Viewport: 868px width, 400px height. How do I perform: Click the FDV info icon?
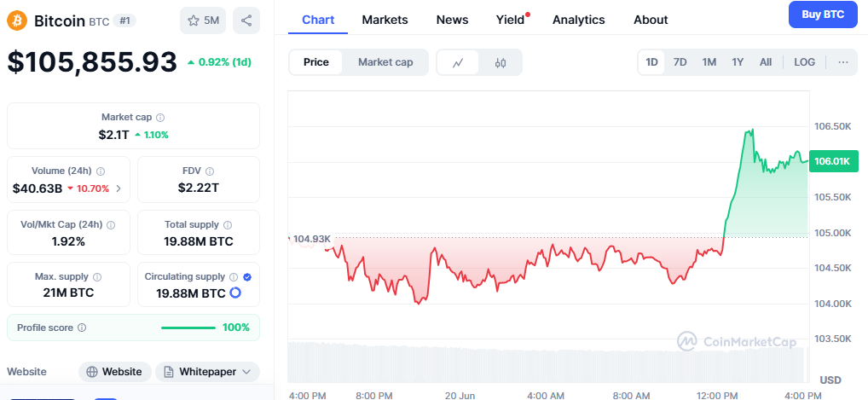click(209, 171)
